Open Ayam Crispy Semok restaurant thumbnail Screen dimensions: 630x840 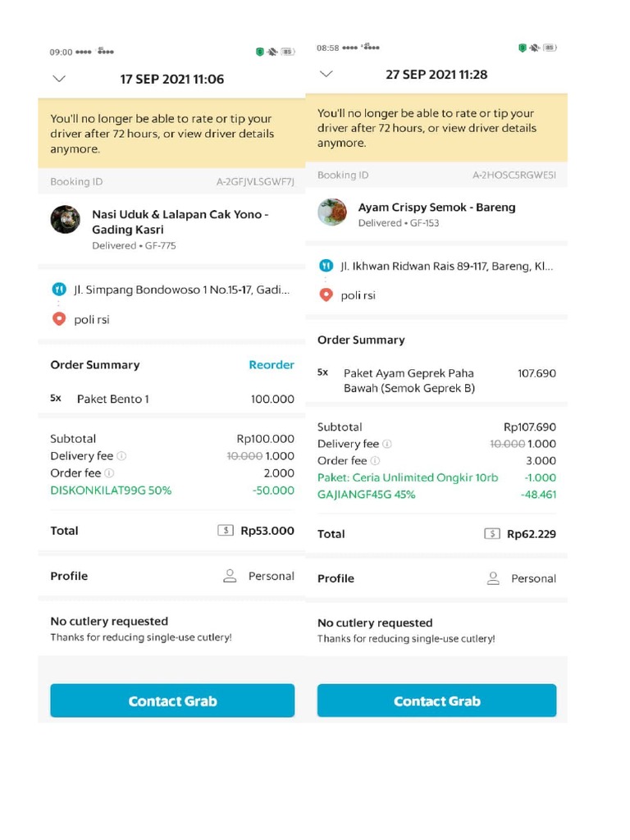tap(332, 212)
